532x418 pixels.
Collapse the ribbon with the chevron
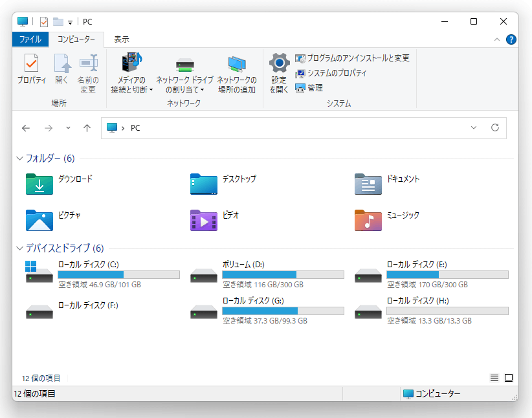[496, 39]
